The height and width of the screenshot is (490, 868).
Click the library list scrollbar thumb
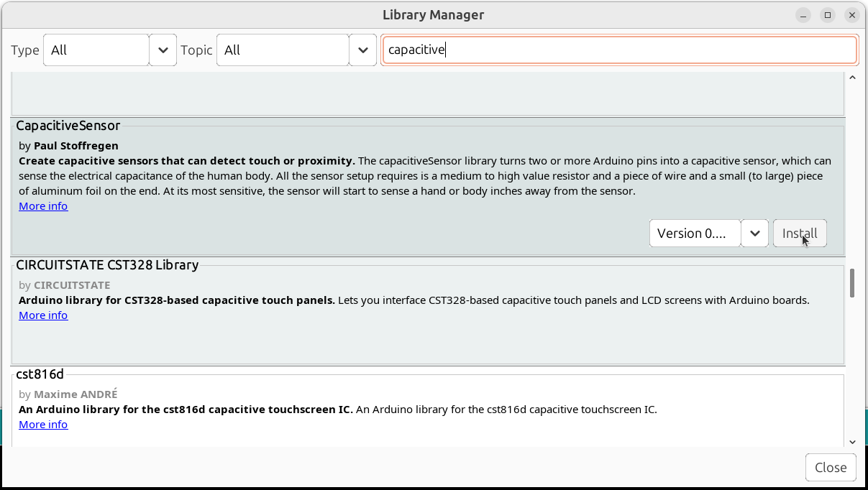coord(852,283)
